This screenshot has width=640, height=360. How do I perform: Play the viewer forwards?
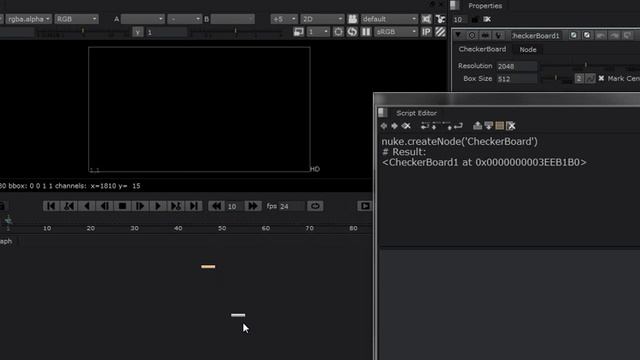tap(158, 206)
